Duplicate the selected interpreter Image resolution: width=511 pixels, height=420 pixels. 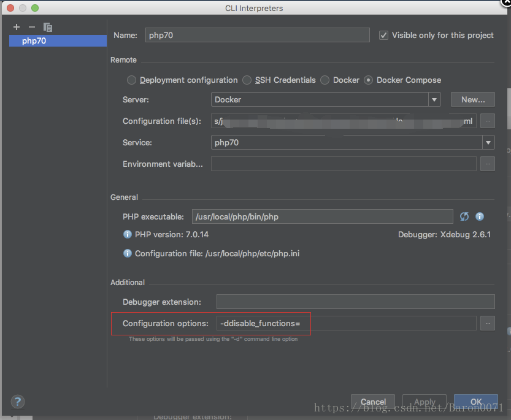[48, 27]
